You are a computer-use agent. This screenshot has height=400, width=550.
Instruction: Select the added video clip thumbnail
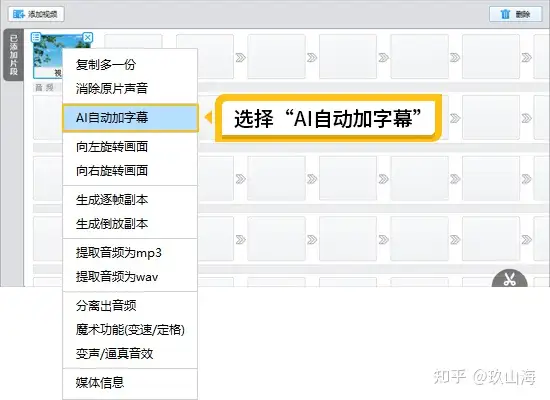(47, 55)
